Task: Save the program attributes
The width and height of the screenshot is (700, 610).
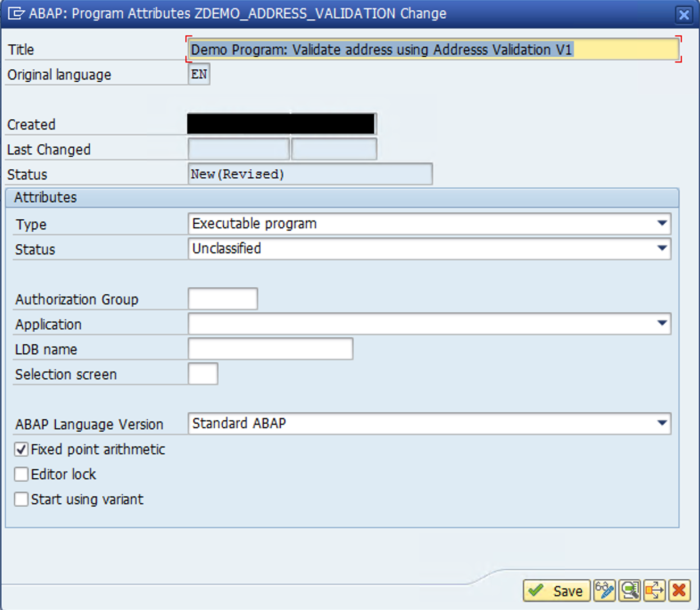Action: (556, 591)
